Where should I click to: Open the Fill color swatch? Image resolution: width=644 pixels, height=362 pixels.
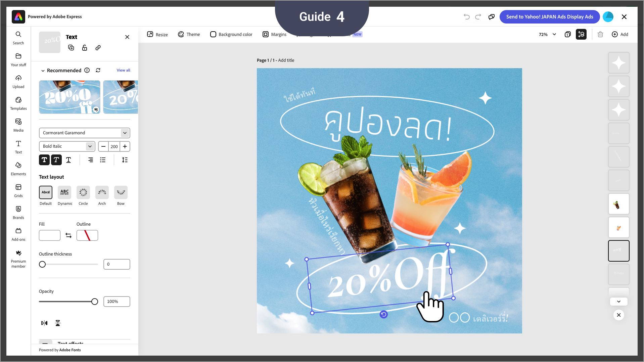[50, 235]
